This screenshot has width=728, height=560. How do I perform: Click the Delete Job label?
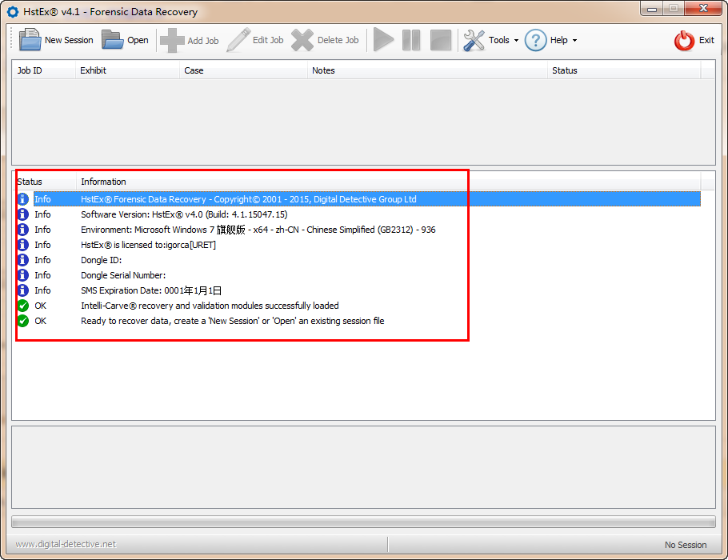(x=338, y=40)
